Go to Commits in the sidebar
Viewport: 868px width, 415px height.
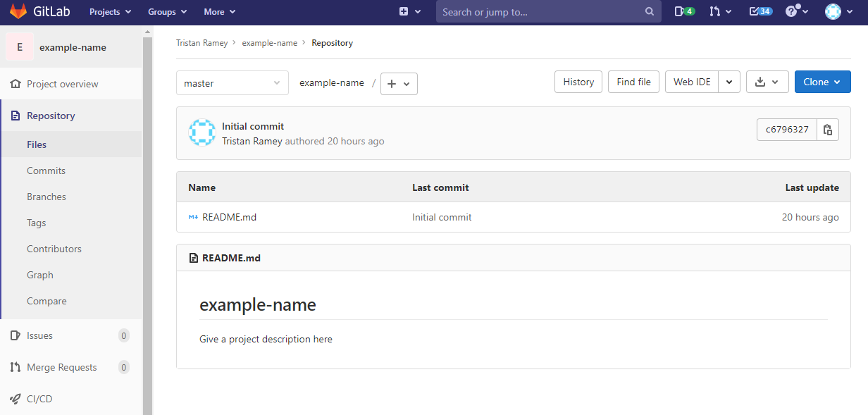pyautogui.click(x=46, y=171)
